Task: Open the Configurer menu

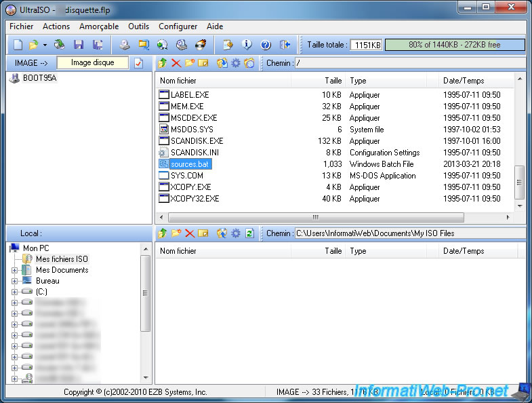Action: click(178, 26)
